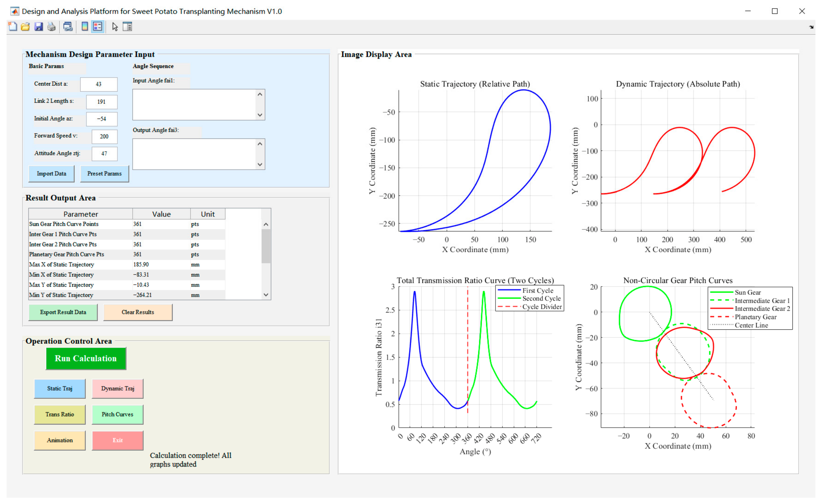Click the down arrow of Output Angle fai3 box

260,165
